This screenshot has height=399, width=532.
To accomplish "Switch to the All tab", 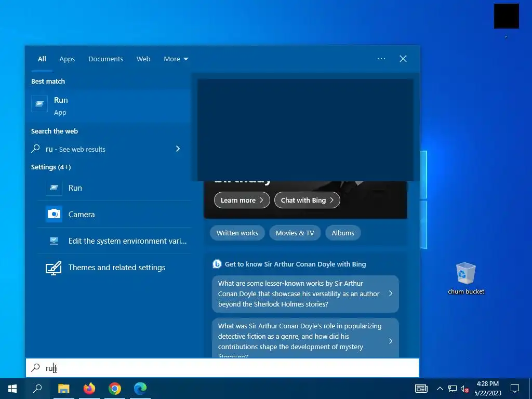I will click(42, 59).
